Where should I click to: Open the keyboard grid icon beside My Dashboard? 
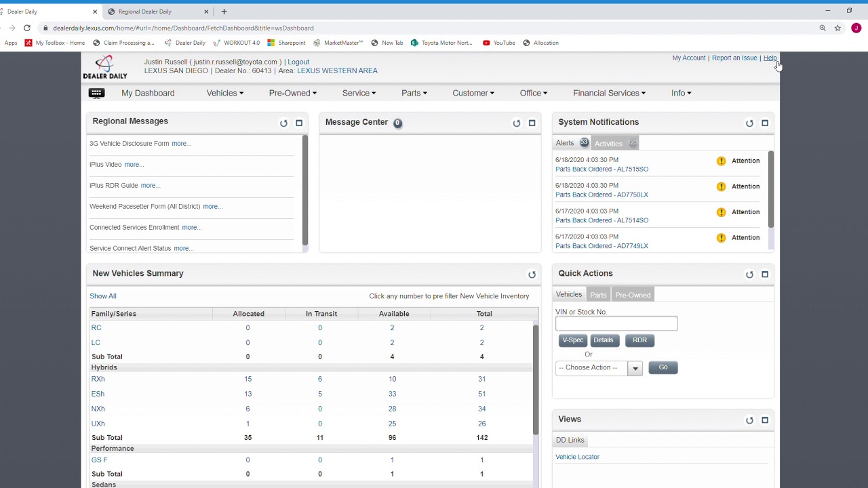click(x=96, y=94)
